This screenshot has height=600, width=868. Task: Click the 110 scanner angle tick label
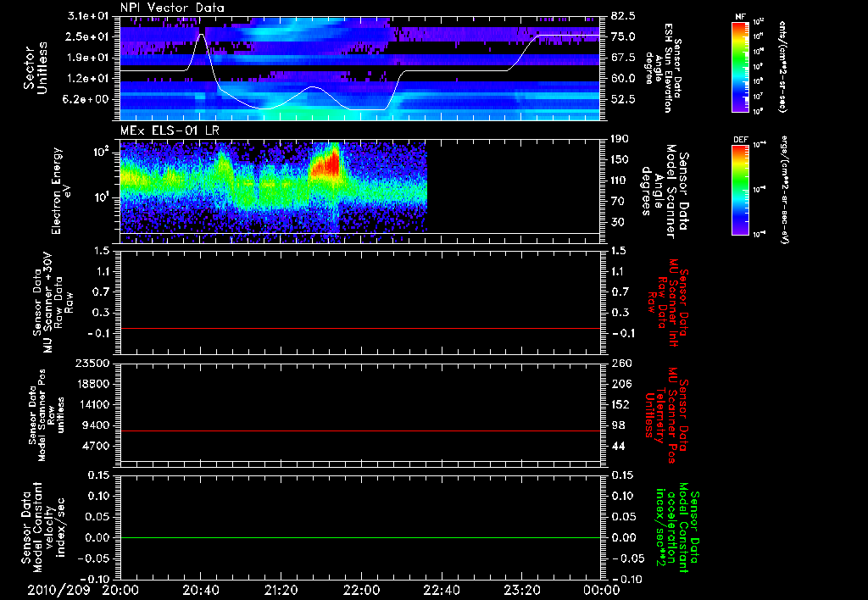point(620,181)
